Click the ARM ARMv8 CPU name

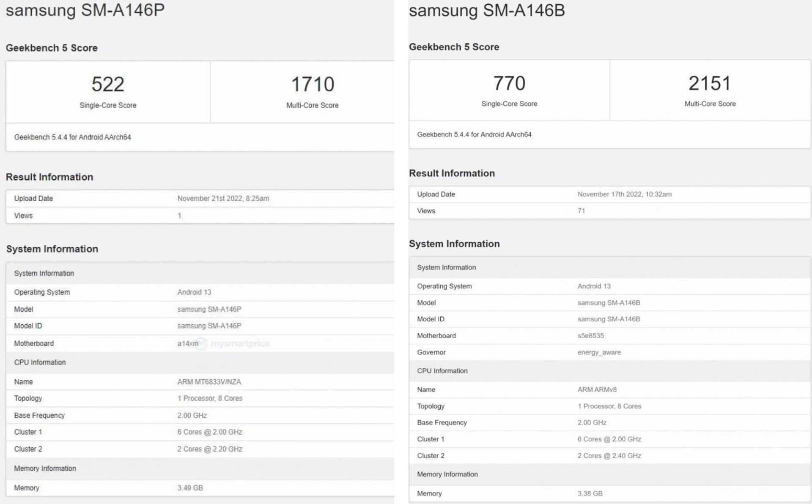597,389
